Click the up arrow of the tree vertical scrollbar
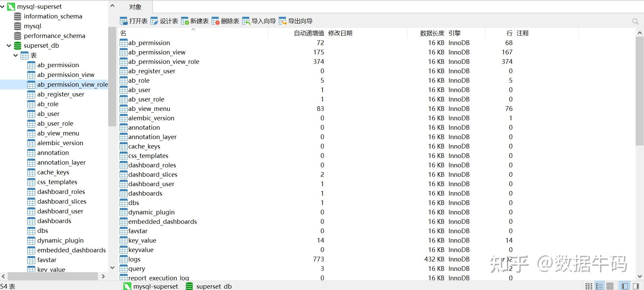This screenshot has height=290, width=644. (x=112, y=6)
